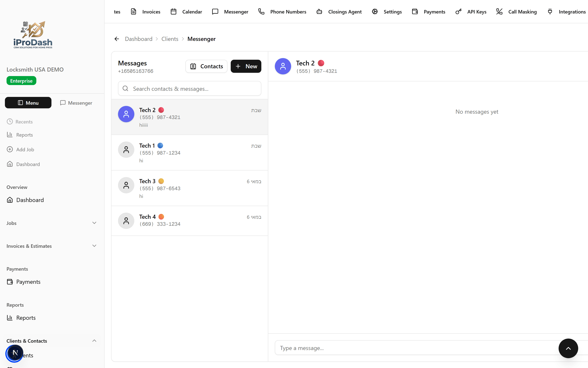Open Reports under the Reports section
Viewport: 588px width, 368px height.
pyautogui.click(x=21, y=318)
